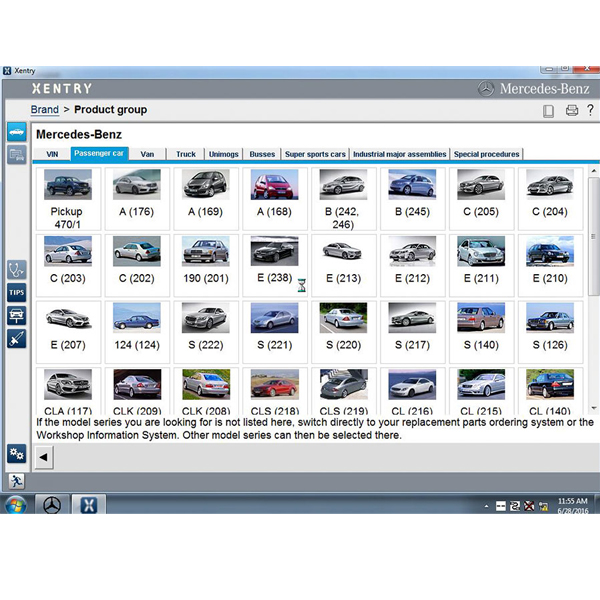This screenshot has height=600, width=600.
Task: Select the E (238) model
Action: (x=275, y=265)
